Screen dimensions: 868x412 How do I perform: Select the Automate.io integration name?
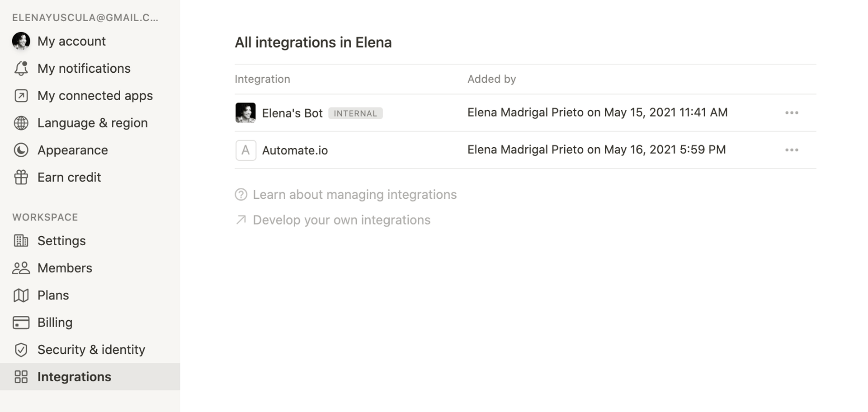[x=295, y=150]
